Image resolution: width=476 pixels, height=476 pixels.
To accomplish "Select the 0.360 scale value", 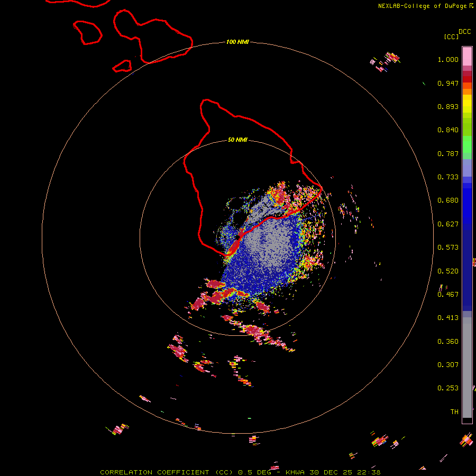I will [x=448, y=342].
